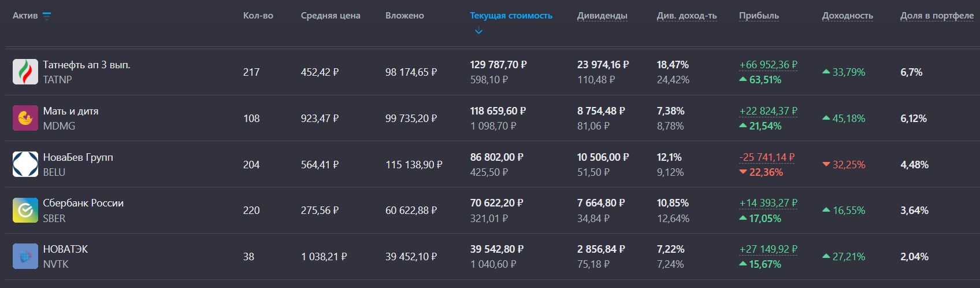
Task: Open the filter icon next to Актив
Action: coord(47,16)
